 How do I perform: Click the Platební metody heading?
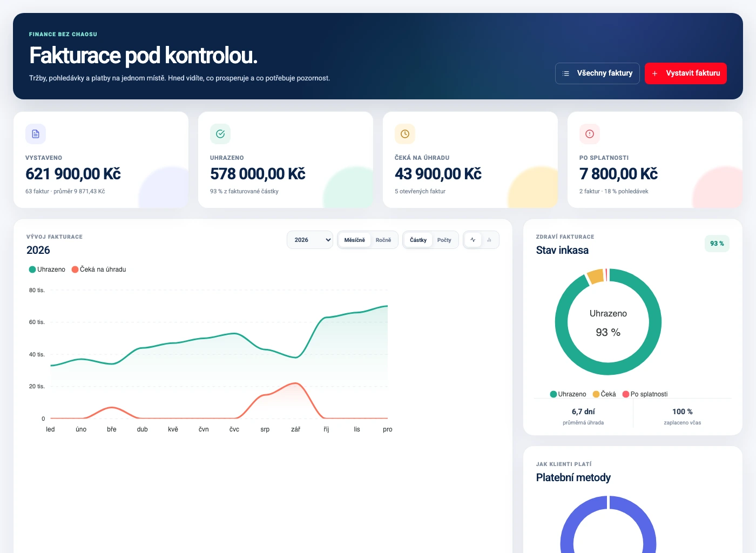point(573,477)
